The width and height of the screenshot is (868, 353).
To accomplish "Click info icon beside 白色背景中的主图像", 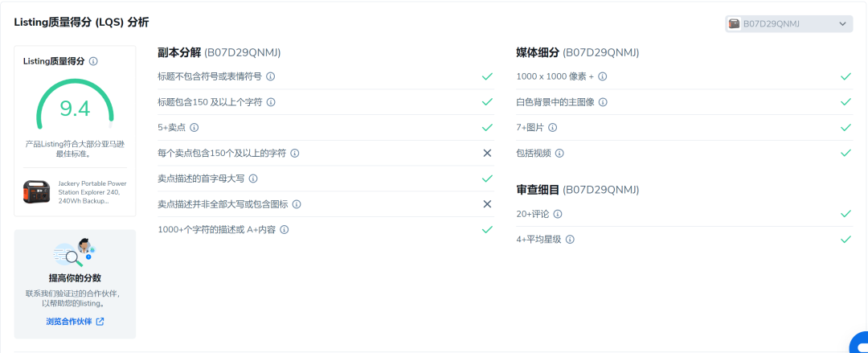I will [603, 102].
